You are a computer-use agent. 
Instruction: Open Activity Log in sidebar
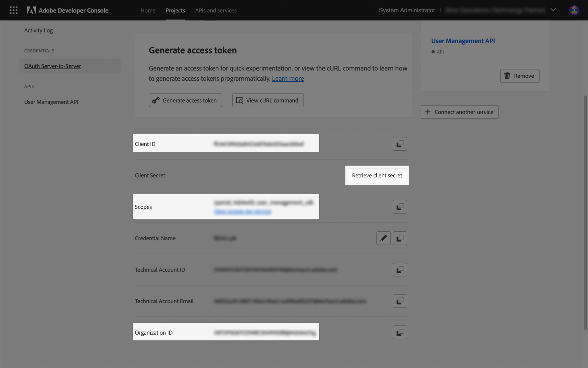38,30
